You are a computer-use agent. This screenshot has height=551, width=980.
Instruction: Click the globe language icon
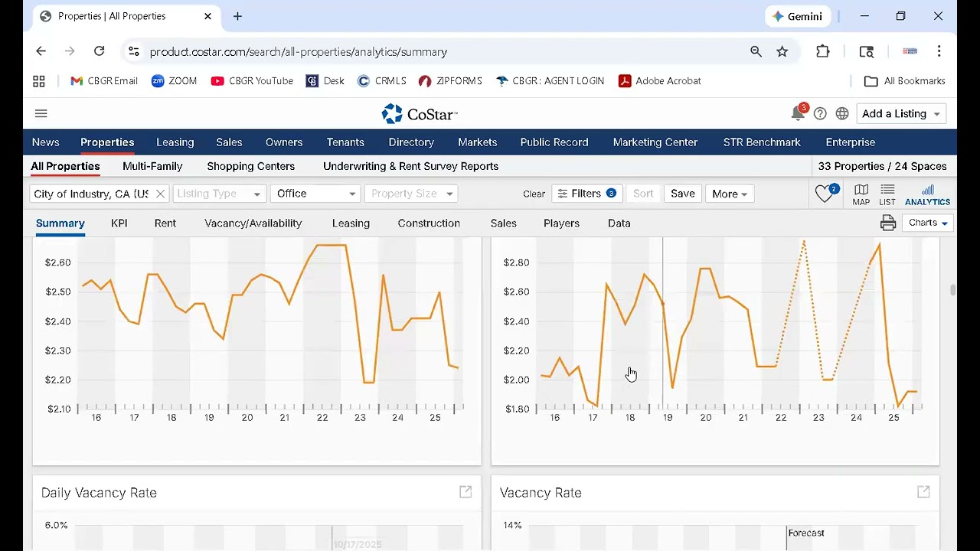[x=842, y=114]
